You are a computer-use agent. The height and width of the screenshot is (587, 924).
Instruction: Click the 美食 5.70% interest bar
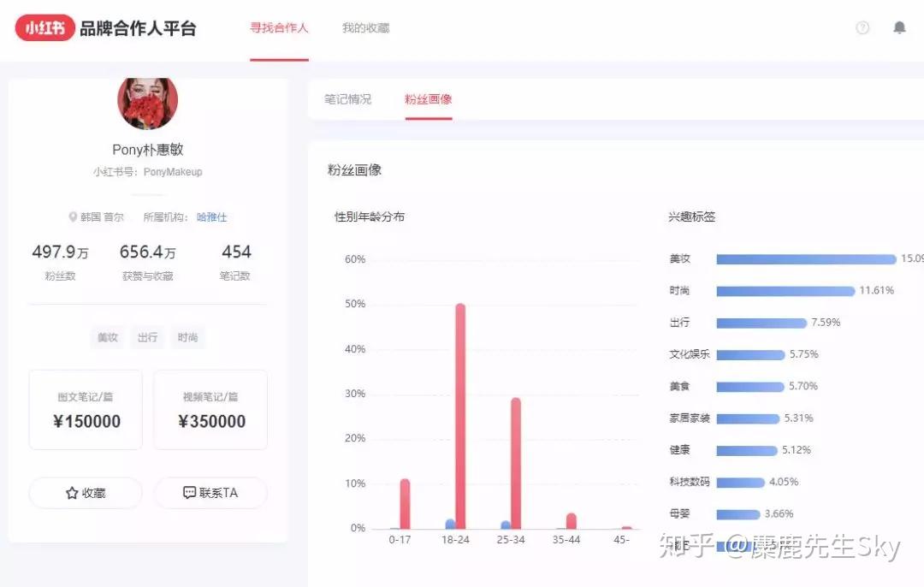[x=750, y=386]
